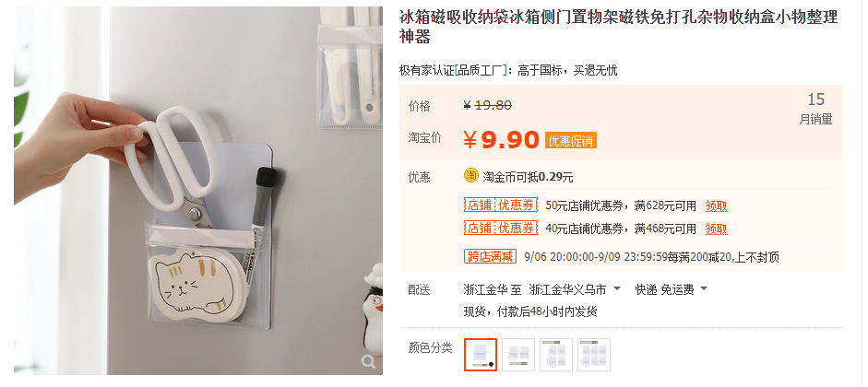868x387 pixels.
Task: Select the fourth color option thumbnail
Action: [x=594, y=355]
